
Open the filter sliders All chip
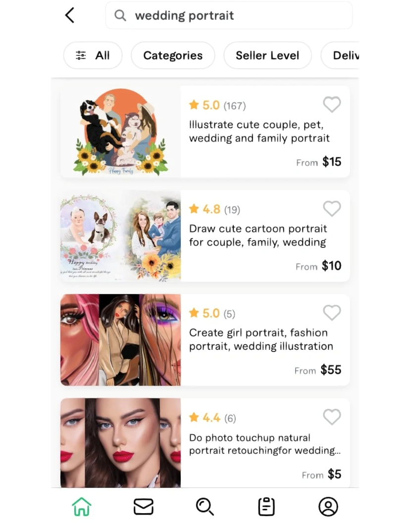pos(93,55)
